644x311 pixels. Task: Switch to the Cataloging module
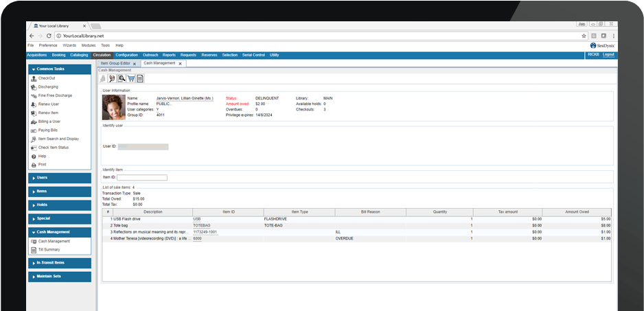pyautogui.click(x=79, y=54)
